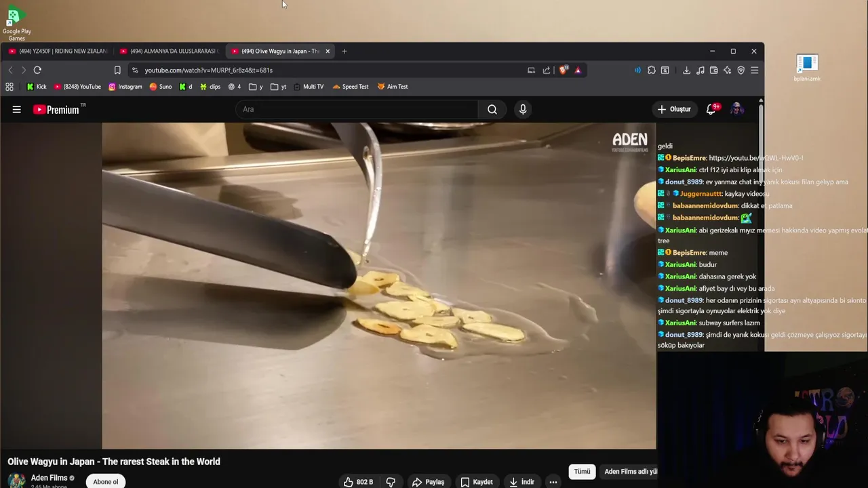Image resolution: width=868 pixels, height=488 pixels.
Task: Open more actions ellipsis under video
Action: coord(553,482)
